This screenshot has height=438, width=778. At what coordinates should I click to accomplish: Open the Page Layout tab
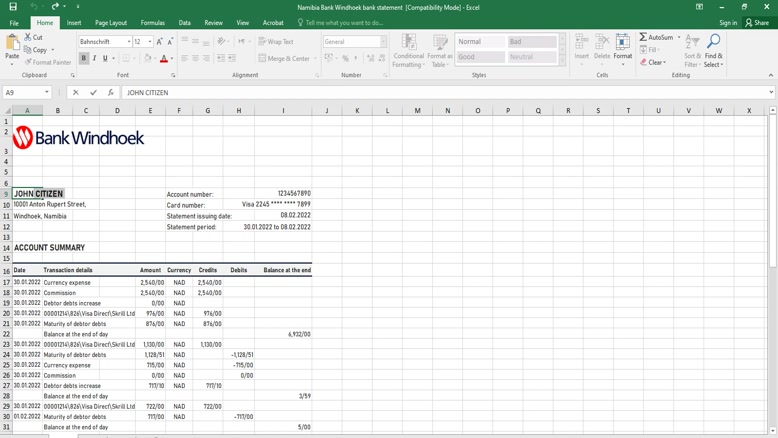pos(111,22)
